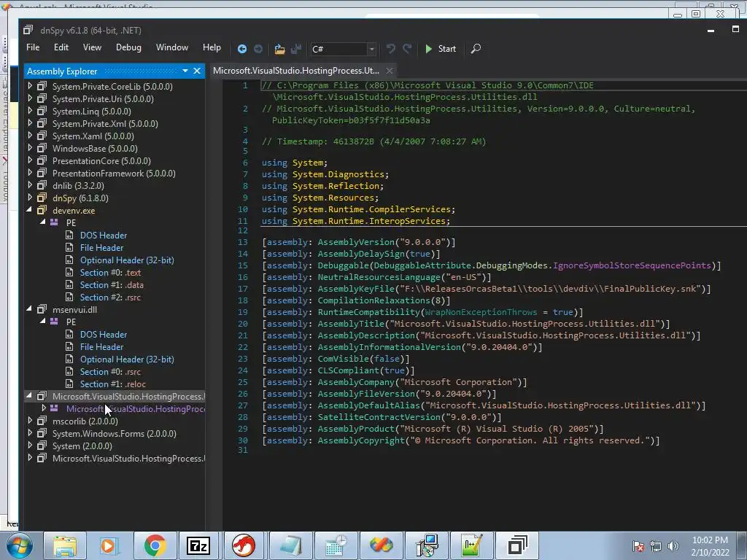Launch Chrome from the taskbar
747x560 pixels.
coord(155,545)
